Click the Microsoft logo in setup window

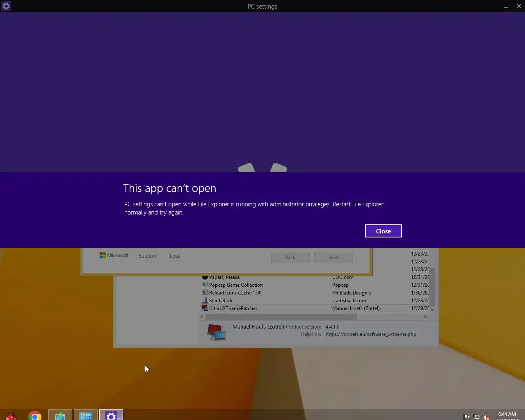(114, 255)
